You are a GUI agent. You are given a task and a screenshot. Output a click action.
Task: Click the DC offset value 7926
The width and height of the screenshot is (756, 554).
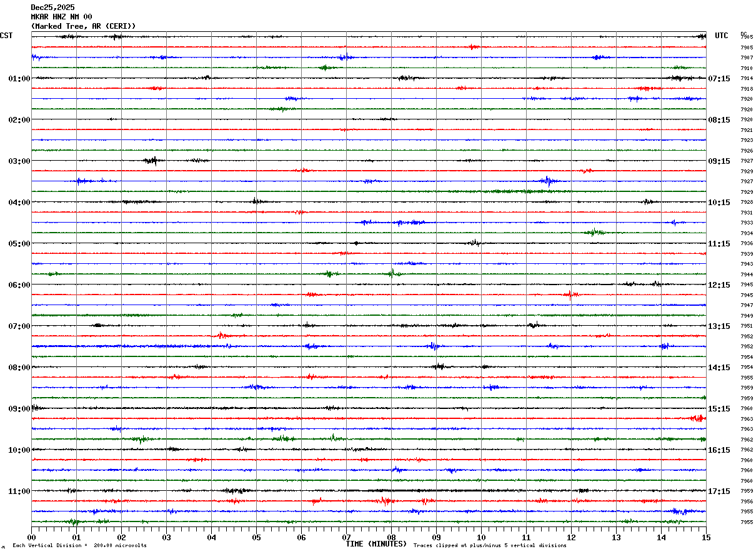pyautogui.click(x=747, y=151)
